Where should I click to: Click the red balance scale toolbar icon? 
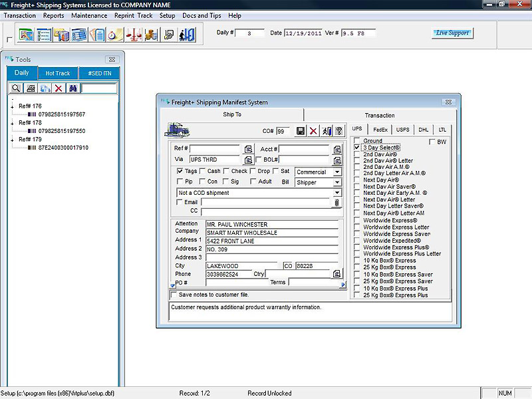point(134,35)
